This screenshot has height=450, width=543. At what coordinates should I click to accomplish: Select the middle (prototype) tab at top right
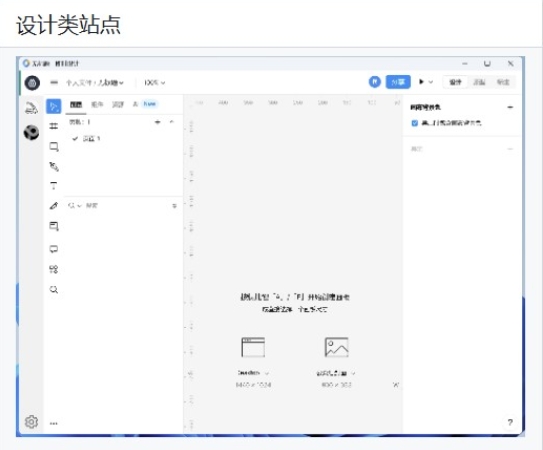479,82
